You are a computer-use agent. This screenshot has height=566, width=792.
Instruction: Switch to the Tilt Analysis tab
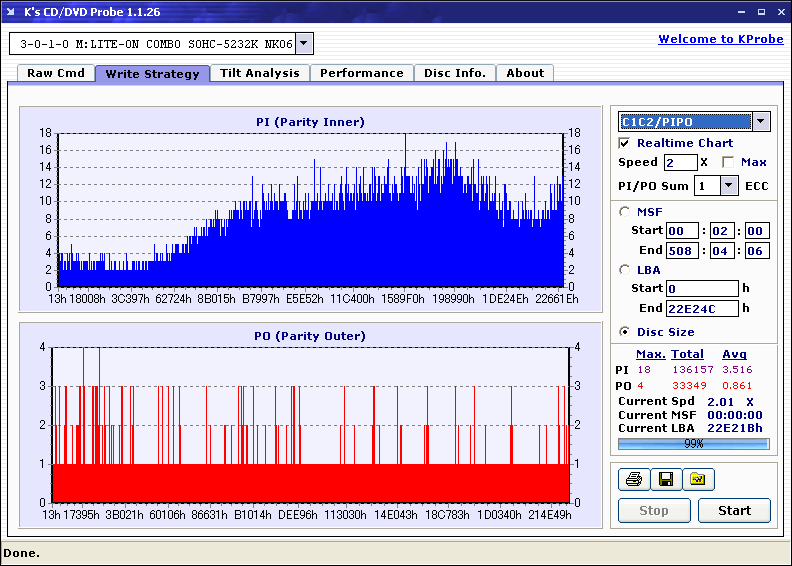tap(259, 73)
